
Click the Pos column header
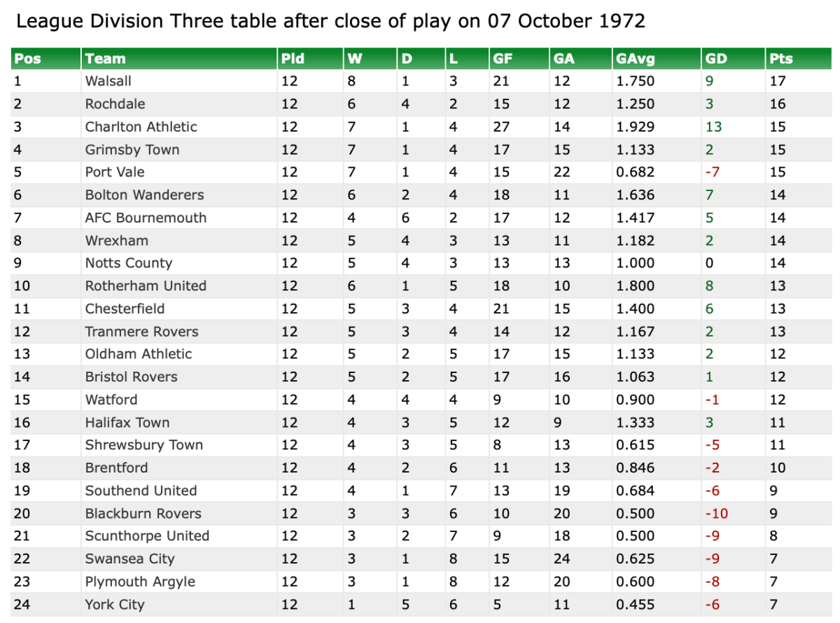point(28,59)
